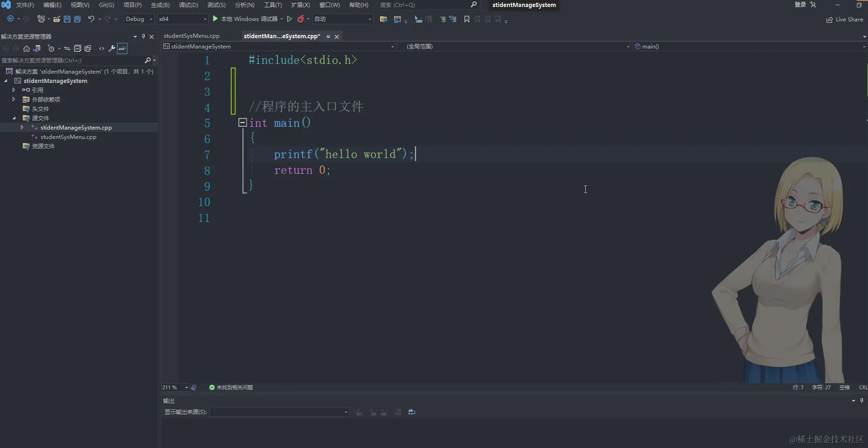868x448 pixels.
Task: Toggle preview selected items button
Action: point(122,48)
